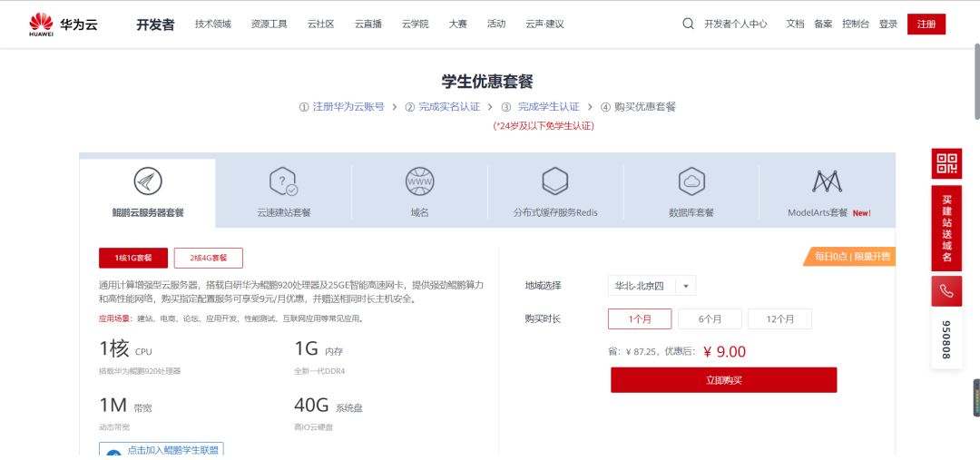980x460 pixels.
Task: Choose 6个月 purchase duration
Action: coord(710,318)
